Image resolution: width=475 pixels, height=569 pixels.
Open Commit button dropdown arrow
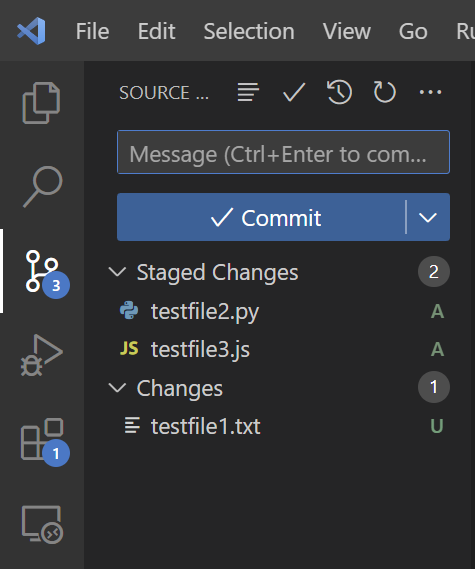pos(428,217)
